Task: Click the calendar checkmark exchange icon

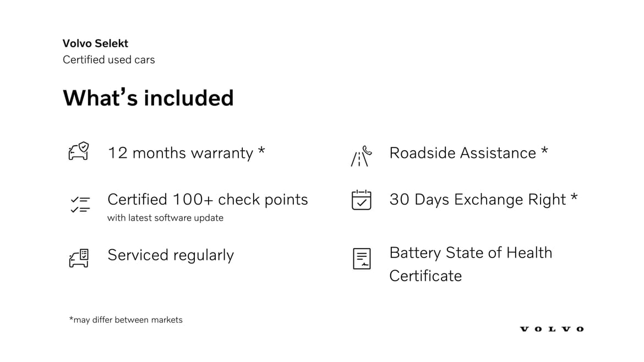Action: (x=361, y=200)
